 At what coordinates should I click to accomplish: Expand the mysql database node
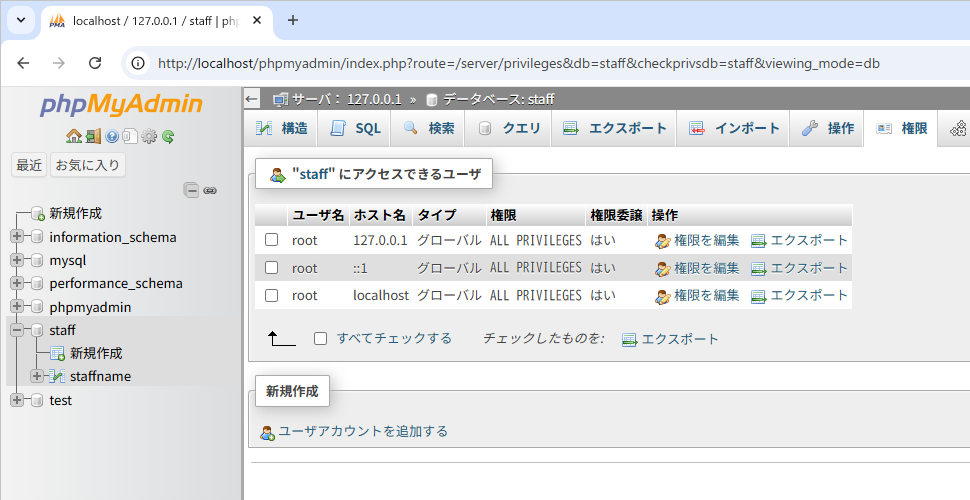(17, 261)
